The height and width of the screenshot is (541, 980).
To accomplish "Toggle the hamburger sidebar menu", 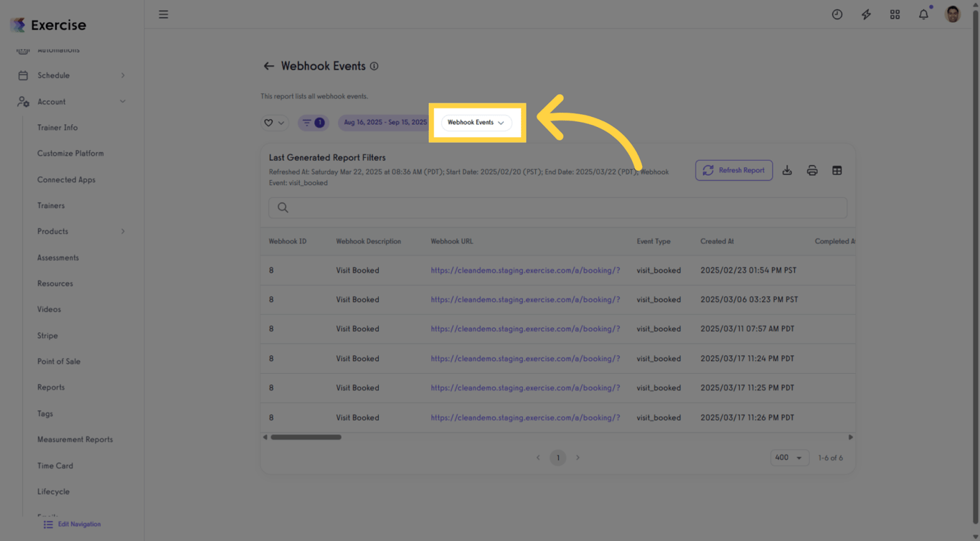I will (164, 14).
